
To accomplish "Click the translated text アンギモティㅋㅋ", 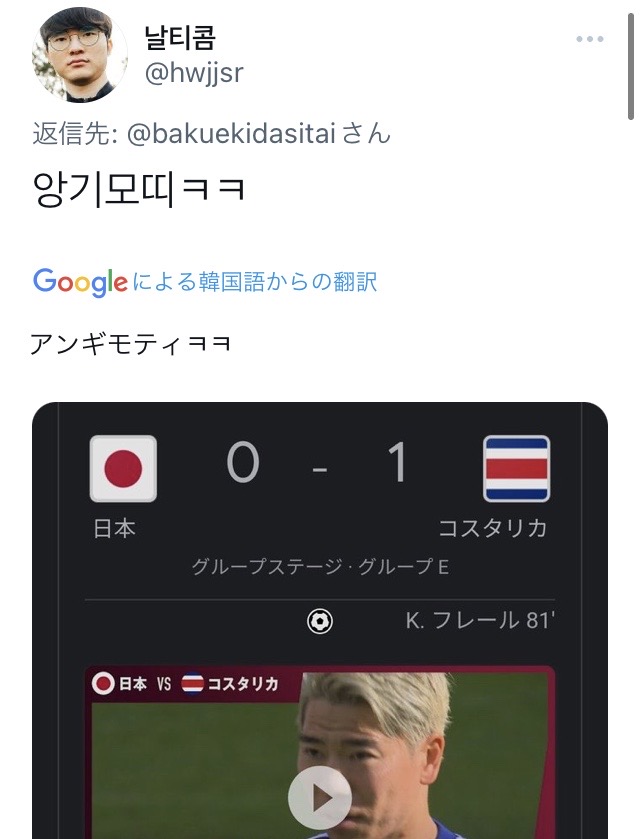I will pyautogui.click(x=130, y=344).
